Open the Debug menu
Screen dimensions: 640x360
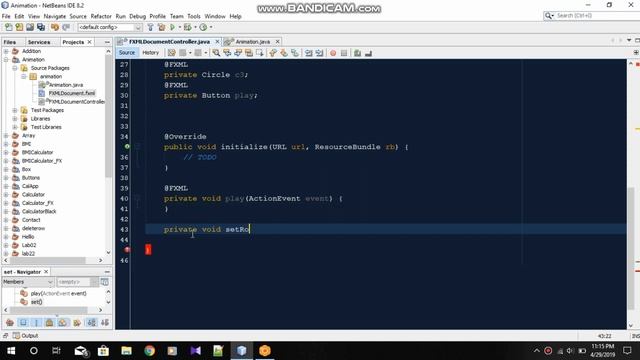[138, 16]
